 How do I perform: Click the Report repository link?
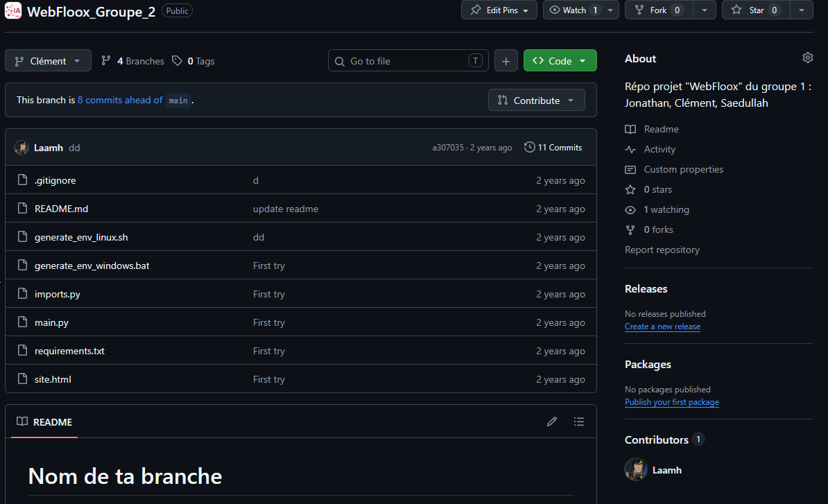(x=662, y=250)
